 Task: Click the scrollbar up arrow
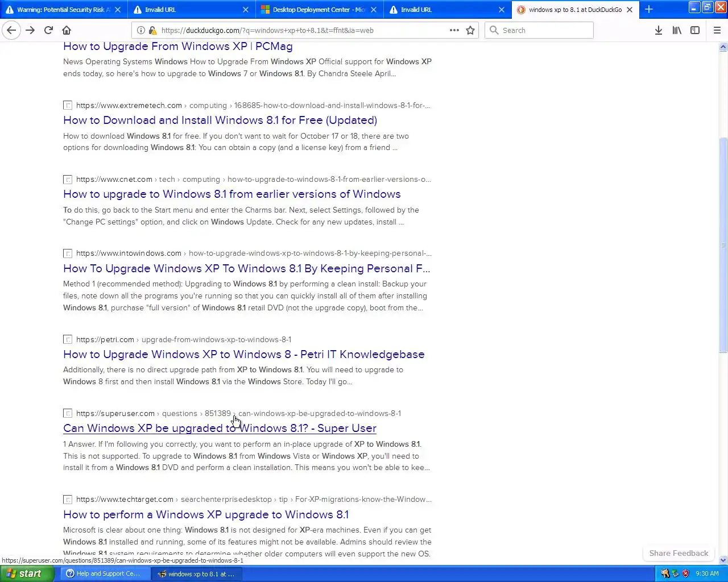click(x=723, y=48)
